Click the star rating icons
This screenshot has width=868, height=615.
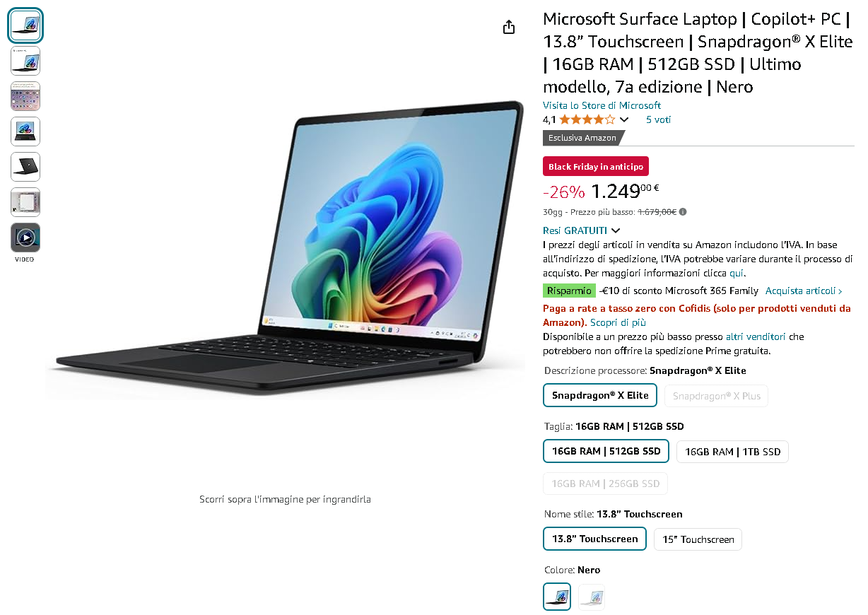pos(587,119)
